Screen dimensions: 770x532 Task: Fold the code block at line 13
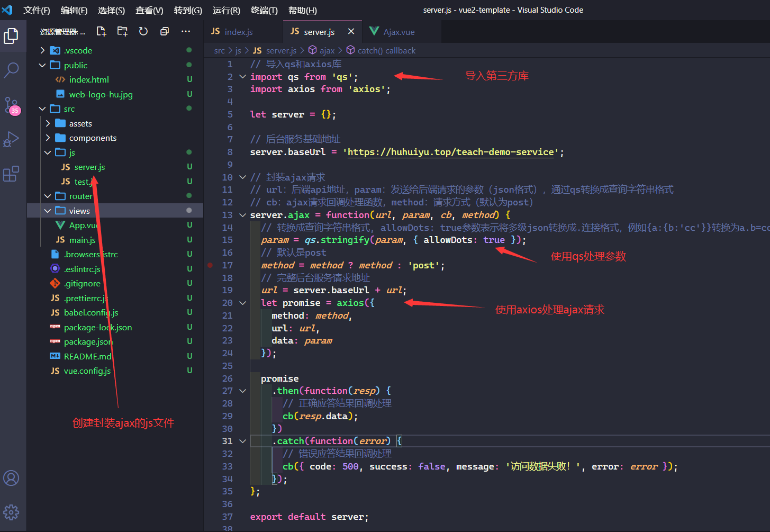[243, 215]
